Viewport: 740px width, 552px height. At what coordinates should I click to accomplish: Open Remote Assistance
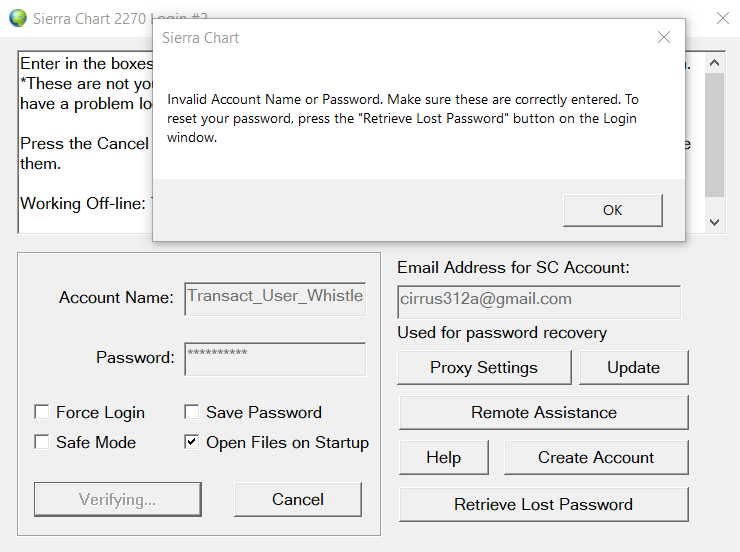tap(544, 413)
